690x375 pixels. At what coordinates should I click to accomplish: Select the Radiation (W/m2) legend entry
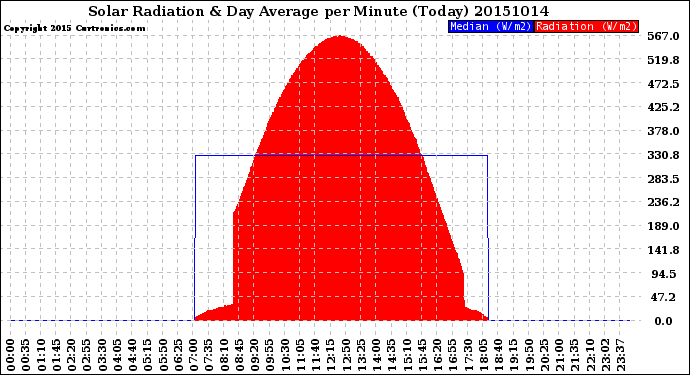586,26
